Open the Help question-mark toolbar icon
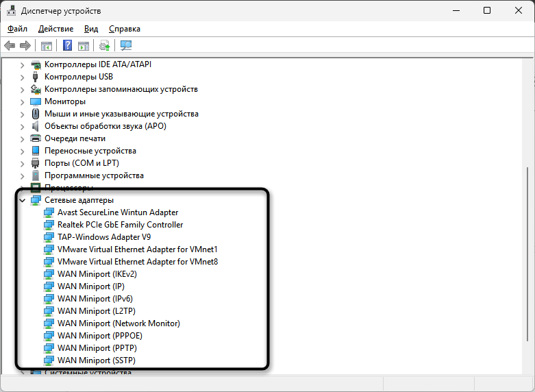Viewport: 535px width, 392px height. pyautogui.click(x=68, y=45)
